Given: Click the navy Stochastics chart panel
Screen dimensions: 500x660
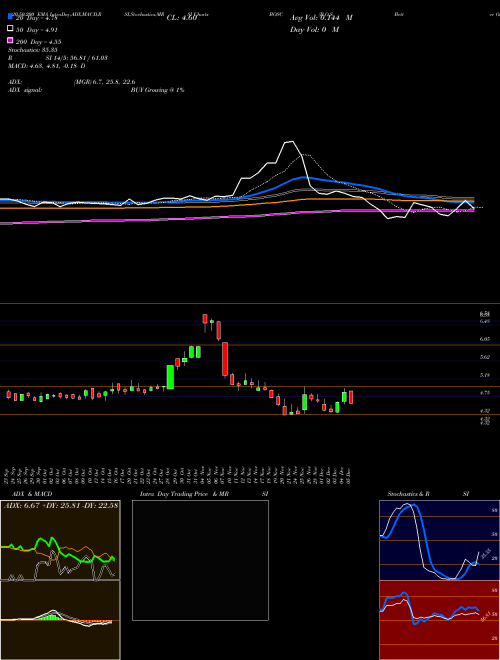Looking at the screenshot, I should pyautogui.click(x=439, y=540).
